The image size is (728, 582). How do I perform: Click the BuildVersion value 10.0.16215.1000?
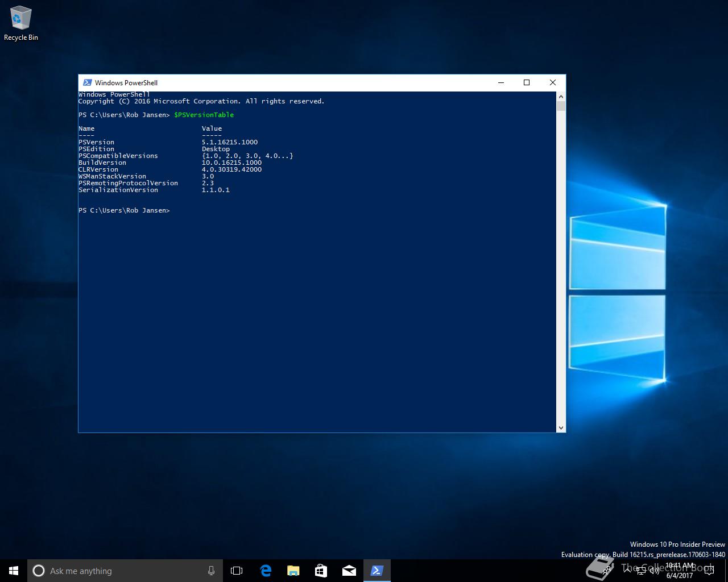[x=231, y=163]
